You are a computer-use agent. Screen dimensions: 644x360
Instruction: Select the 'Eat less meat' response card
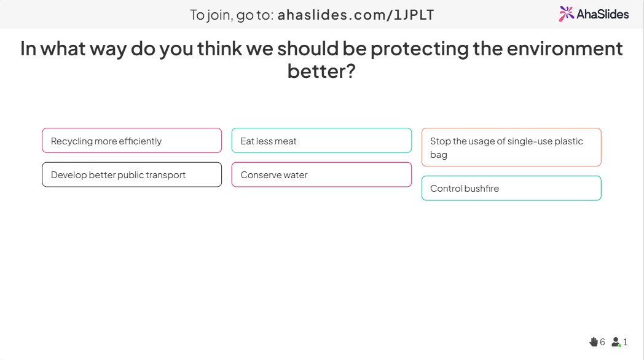pyautogui.click(x=321, y=141)
